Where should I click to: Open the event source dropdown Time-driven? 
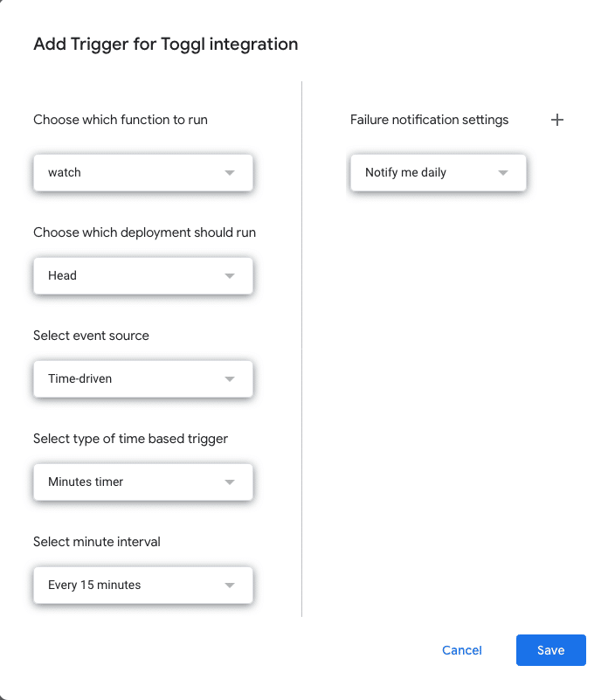(143, 379)
